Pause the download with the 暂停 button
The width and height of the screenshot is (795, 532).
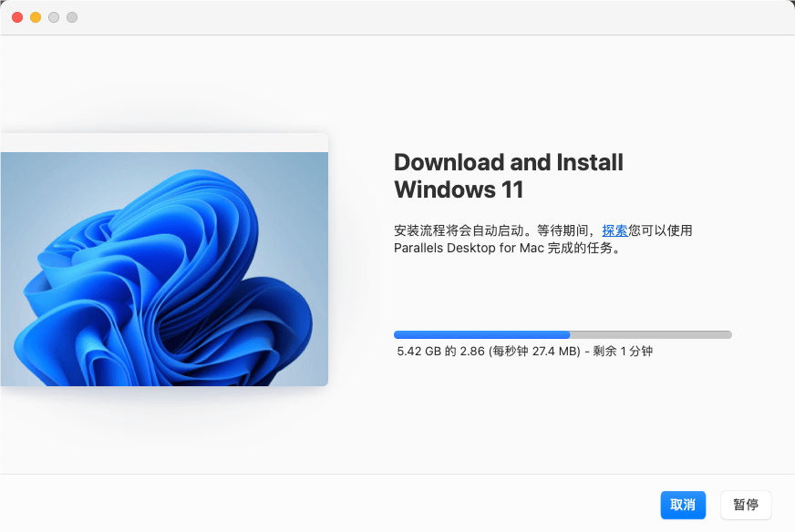click(746, 505)
